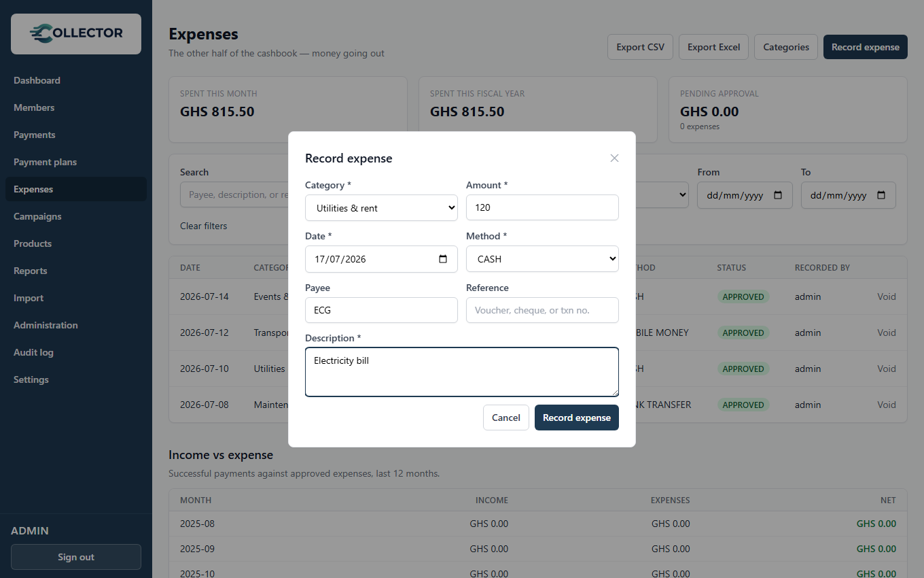Open the calendar picker in the dialog Date field
This screenshot has height=578, width=924.
pyautogui.click(x=443, y=259)
